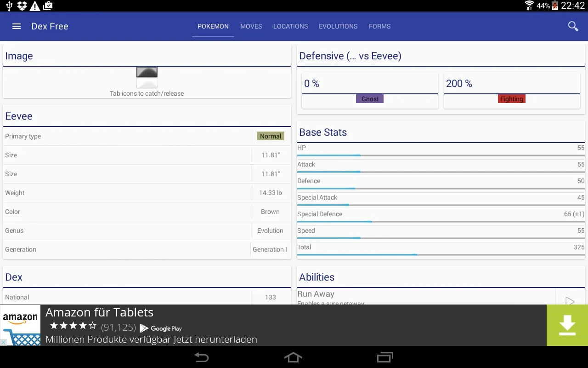Tap the Wi-Fi status icon
Screen dimensions: 588x368
[529, 6]
